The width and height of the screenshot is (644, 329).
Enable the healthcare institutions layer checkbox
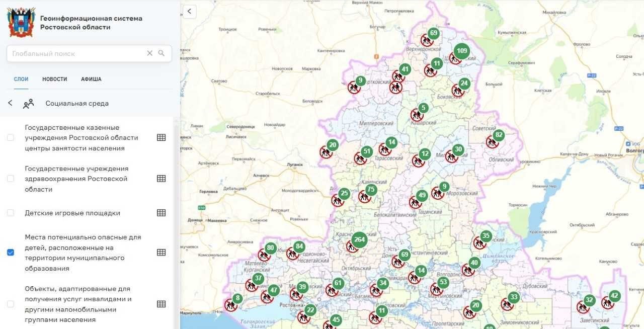coord(11,179)
